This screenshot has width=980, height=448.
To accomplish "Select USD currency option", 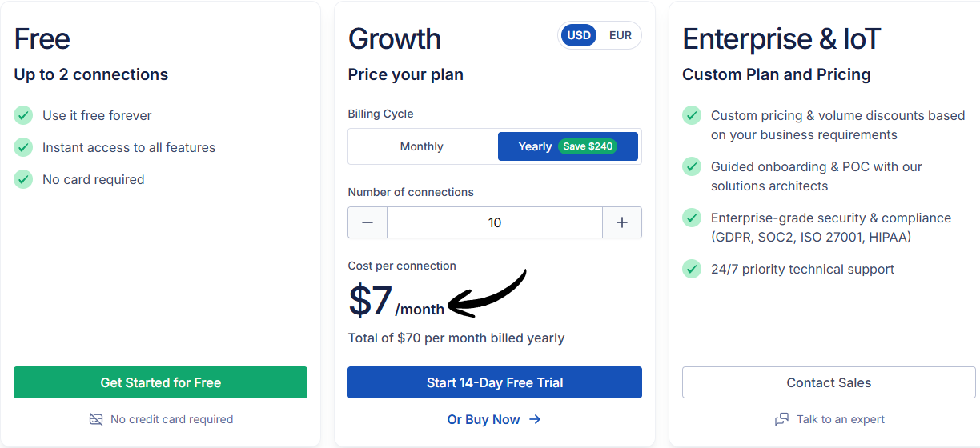I will tap(579, 35).
